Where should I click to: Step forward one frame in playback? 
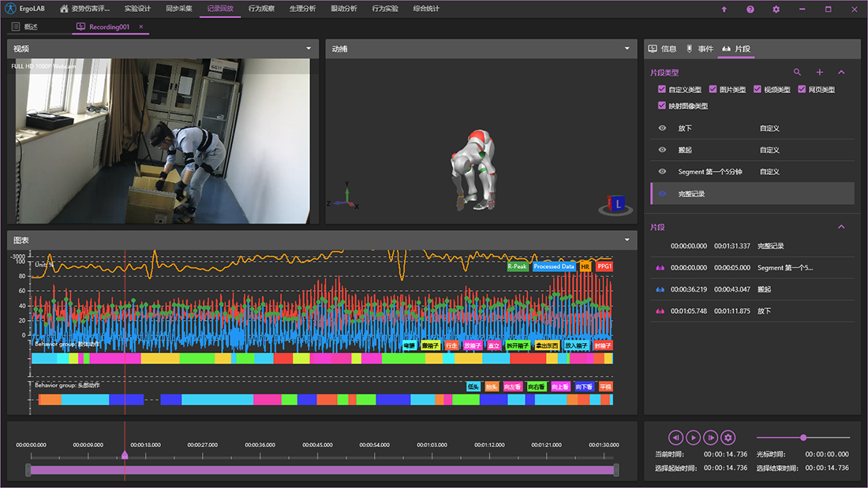[x=711, y=438]
